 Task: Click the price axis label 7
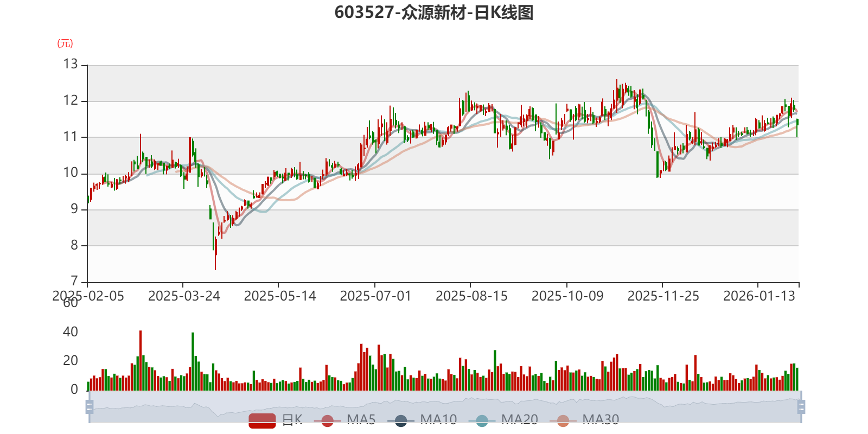click(74, 281)
